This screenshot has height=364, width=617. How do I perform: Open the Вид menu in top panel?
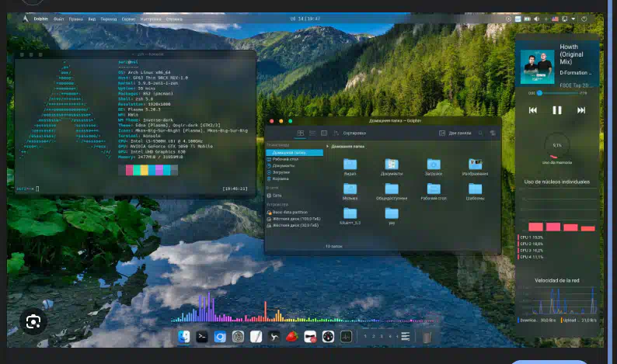click(92, 19)
